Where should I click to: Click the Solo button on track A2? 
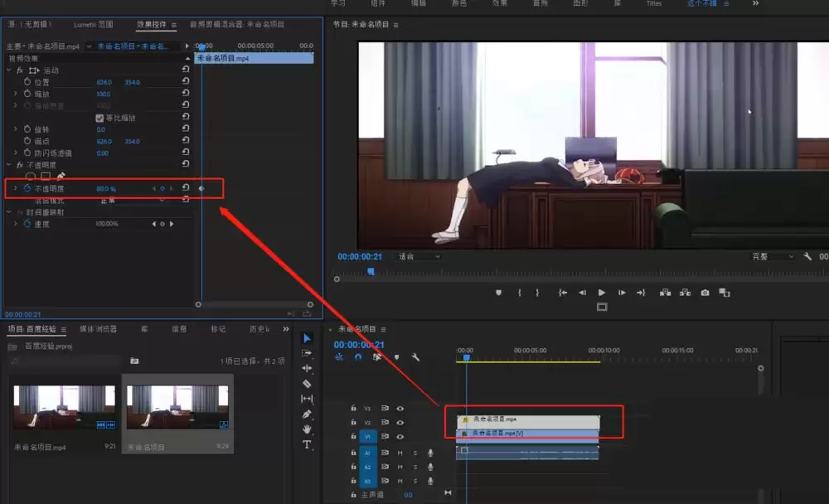point(414,467)
